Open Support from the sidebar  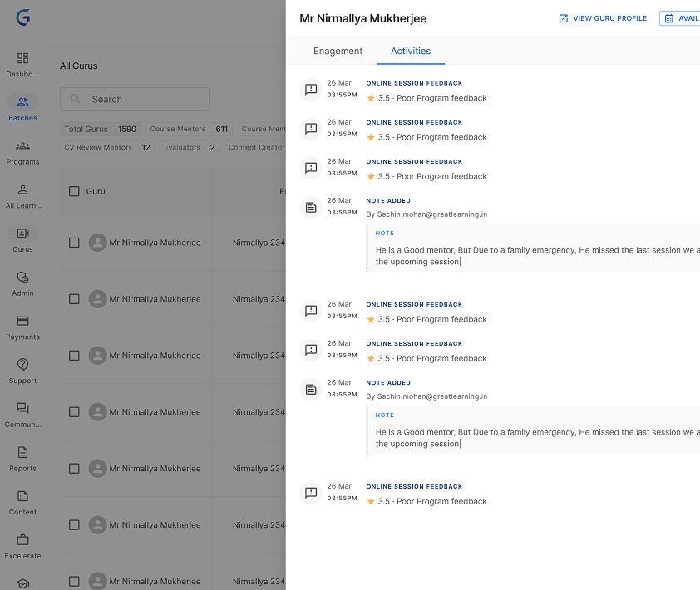pos(22,365)
